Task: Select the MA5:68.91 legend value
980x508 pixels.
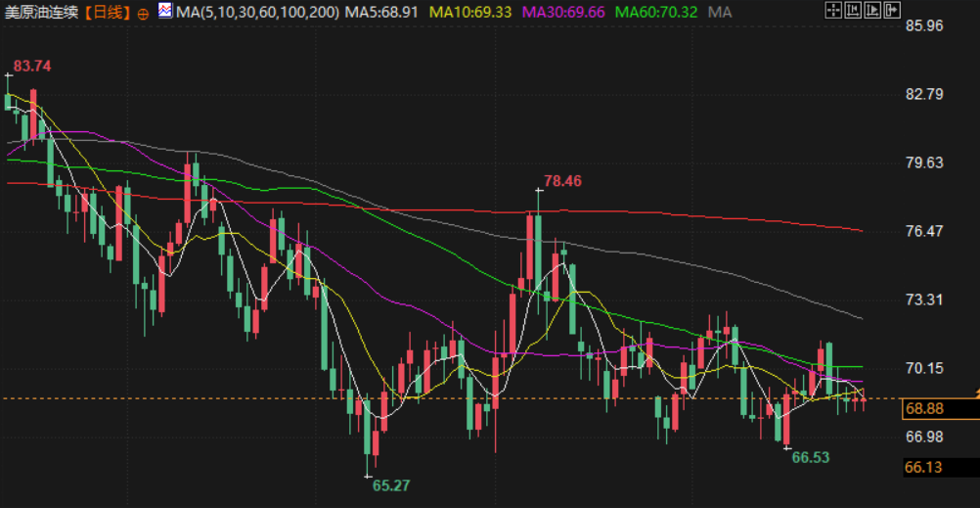Action: click(x=381, y=12)
